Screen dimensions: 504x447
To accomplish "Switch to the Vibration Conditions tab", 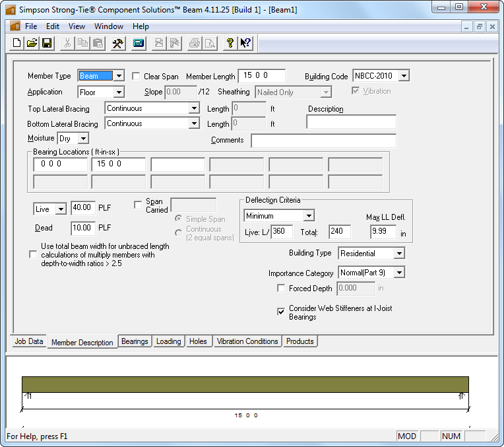I will [247, 341].
